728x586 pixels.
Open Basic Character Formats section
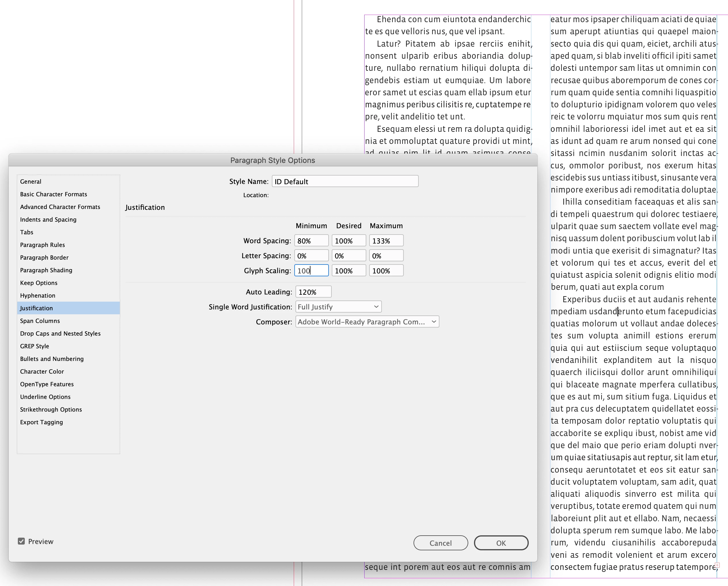[53, 194]
